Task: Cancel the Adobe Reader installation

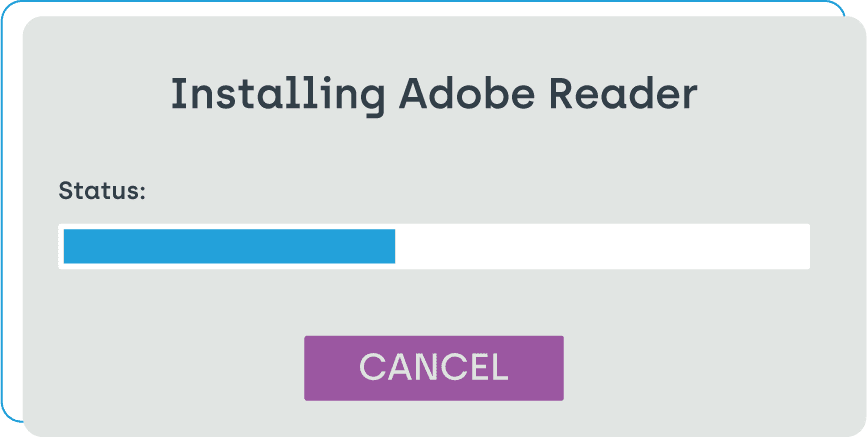Action: coord(434,368)
